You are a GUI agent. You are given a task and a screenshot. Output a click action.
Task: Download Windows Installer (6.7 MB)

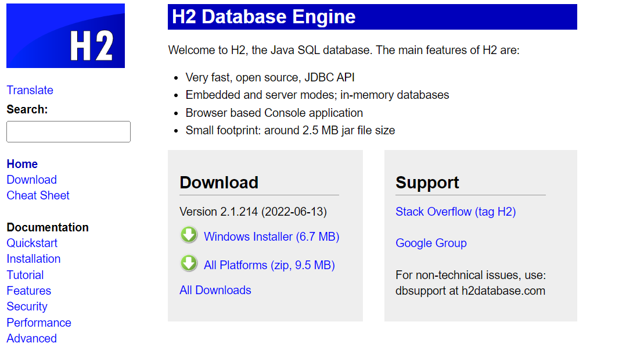[272, 237]
